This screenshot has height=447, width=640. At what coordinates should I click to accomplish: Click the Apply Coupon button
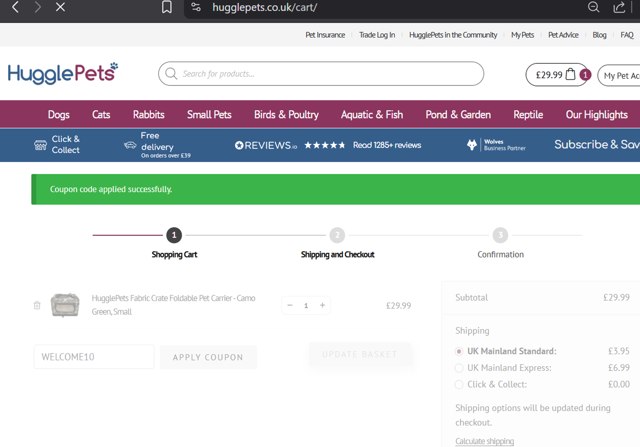pyautogui.click(x=208, y=357)
